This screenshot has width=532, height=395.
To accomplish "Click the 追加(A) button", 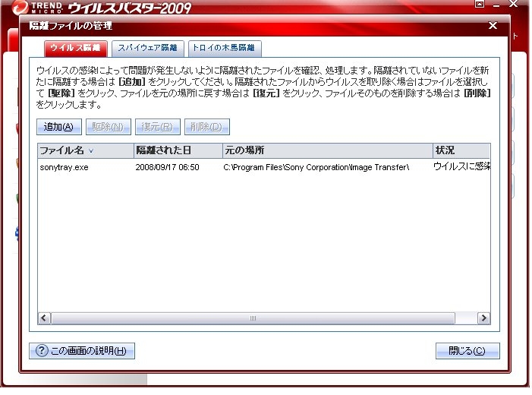I will [59, 127].
